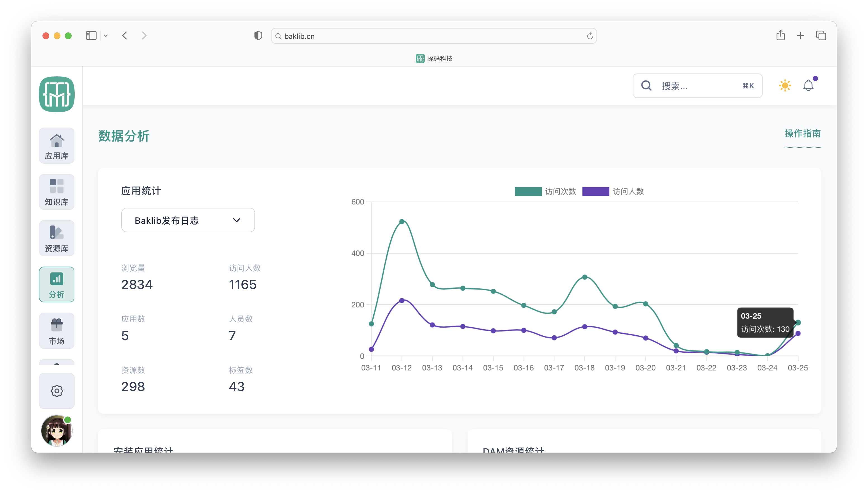Expand the Baklib发布日志 app dropdown
The image size is (868, 494).
[188, 220]
